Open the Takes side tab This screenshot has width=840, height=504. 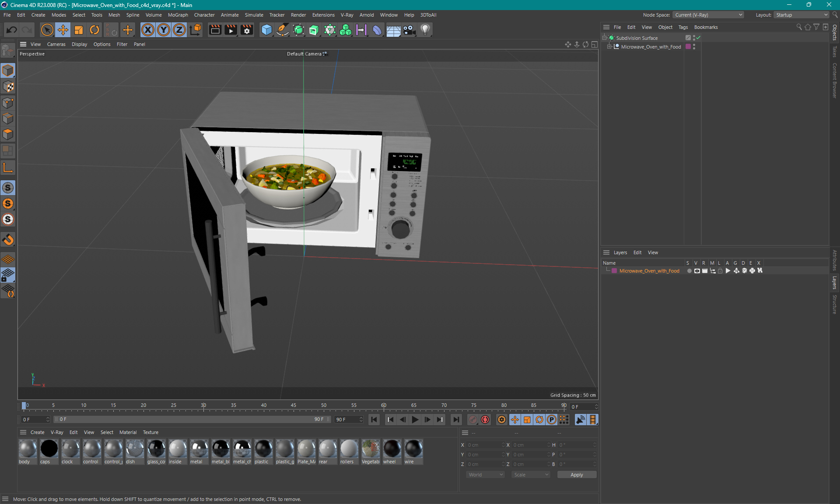coord(835,52)
